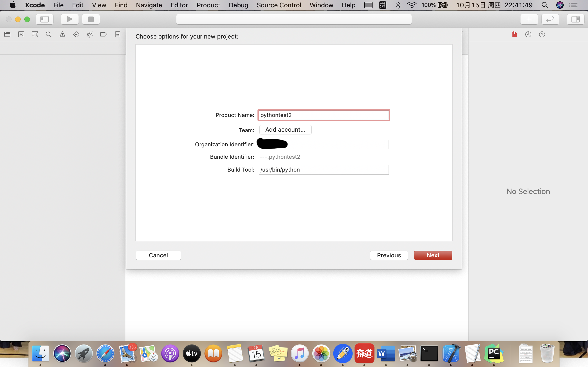The height and width of the screenshot is (367, 588).
Task: Show the History inspector clock icon
Action: pos(528,34)
